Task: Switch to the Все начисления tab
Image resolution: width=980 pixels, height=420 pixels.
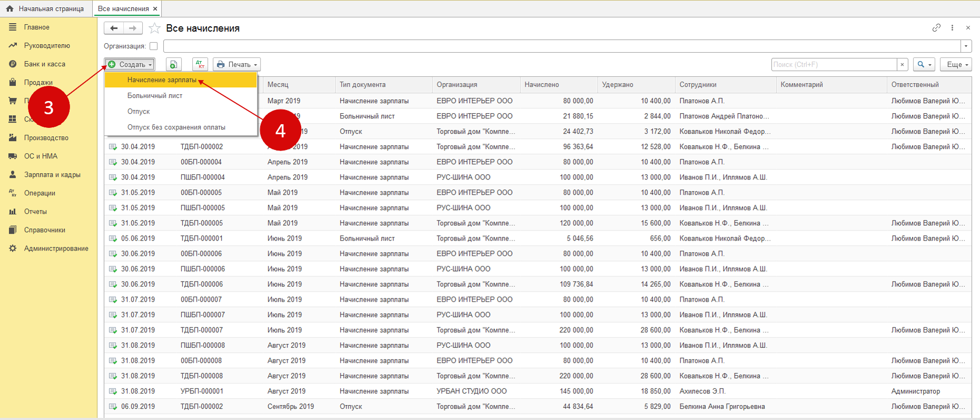Action: 123,8
